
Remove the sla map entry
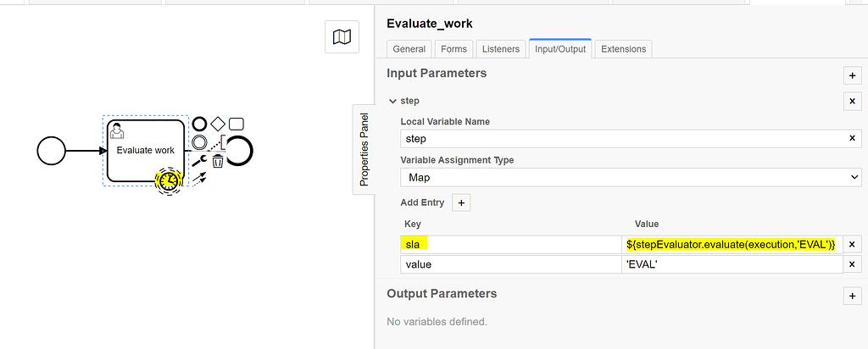[853, 245]
